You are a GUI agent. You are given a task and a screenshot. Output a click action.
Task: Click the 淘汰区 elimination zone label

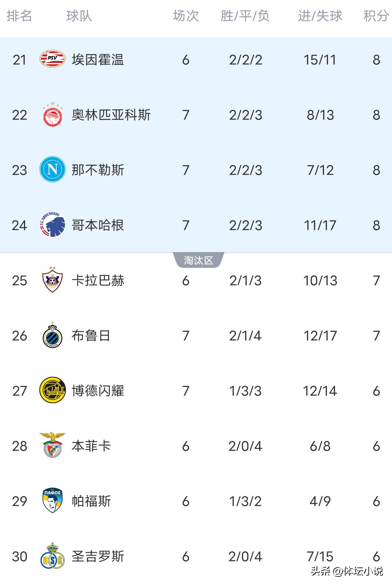(x=198, y=260)
